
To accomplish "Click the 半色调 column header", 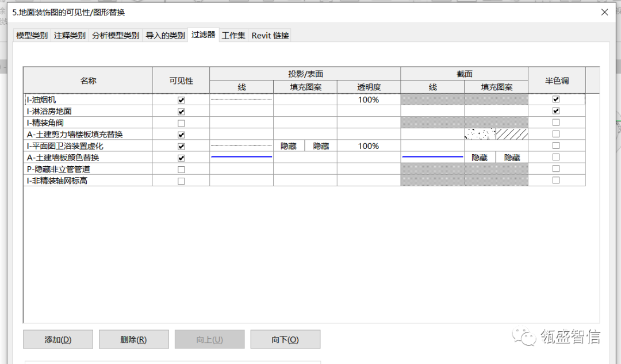I will click(x=557, y=81).
